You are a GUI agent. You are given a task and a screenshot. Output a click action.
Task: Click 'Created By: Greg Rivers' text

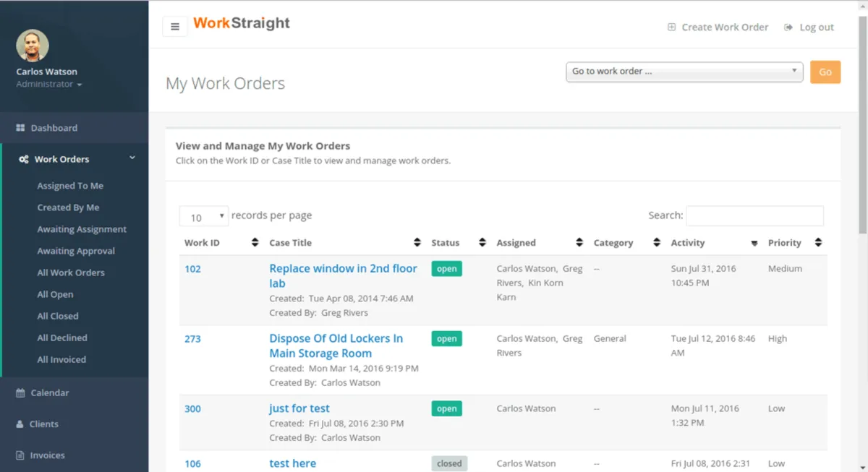(x=318, y=313)
